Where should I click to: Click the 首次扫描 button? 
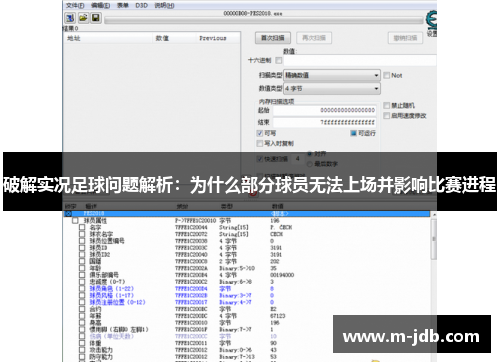click(x=273, y=38)
